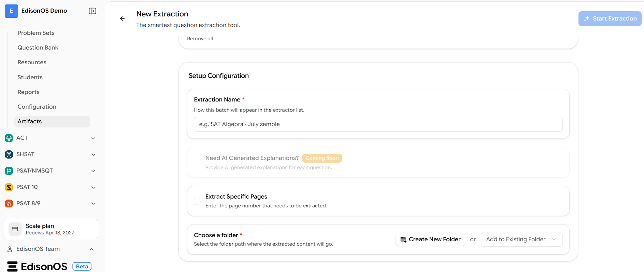Go back using the left arrow

[x=122, y=19]
